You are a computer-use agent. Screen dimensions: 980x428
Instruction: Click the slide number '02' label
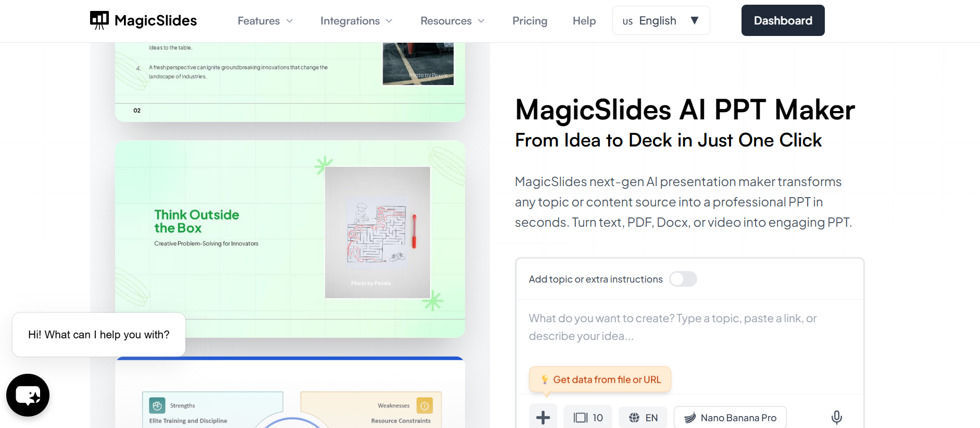[x=137, y=111]
